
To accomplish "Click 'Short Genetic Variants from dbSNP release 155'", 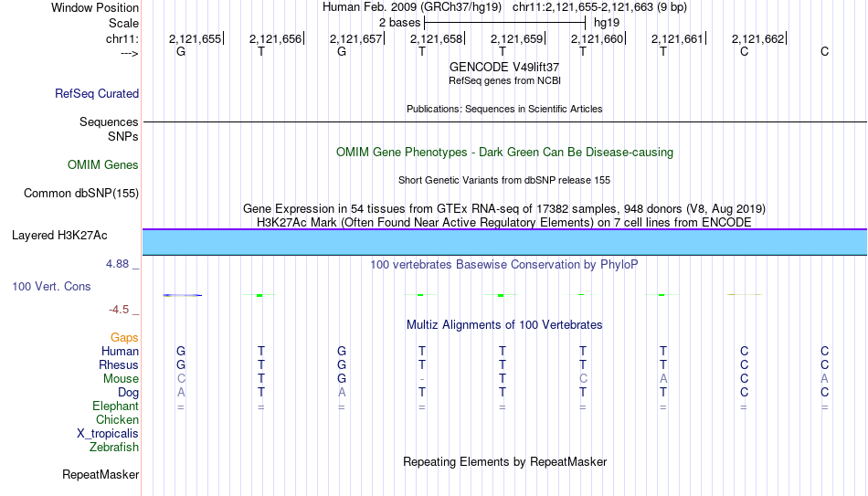I will click(x=504, y=181).
